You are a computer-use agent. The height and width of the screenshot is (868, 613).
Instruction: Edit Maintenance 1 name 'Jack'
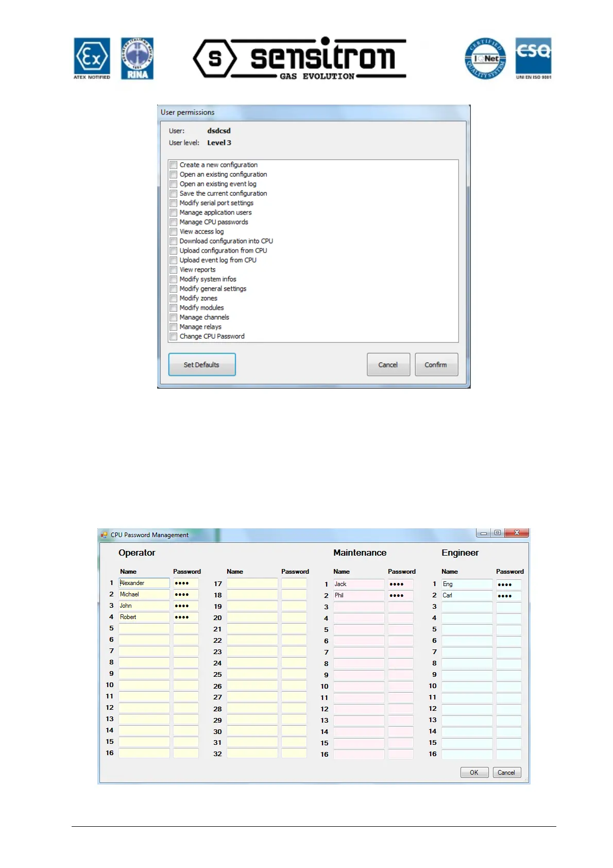[x=359, y=584]
